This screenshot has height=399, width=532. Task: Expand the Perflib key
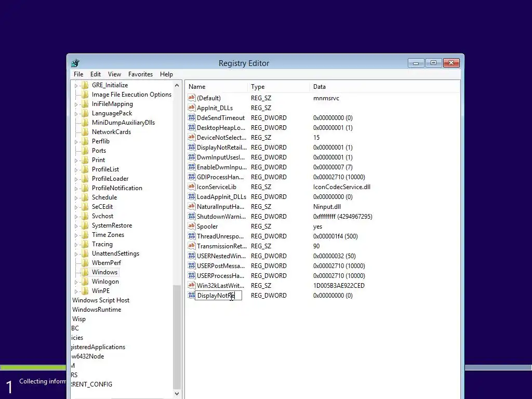pyautogui.click(x=76, y=141)
